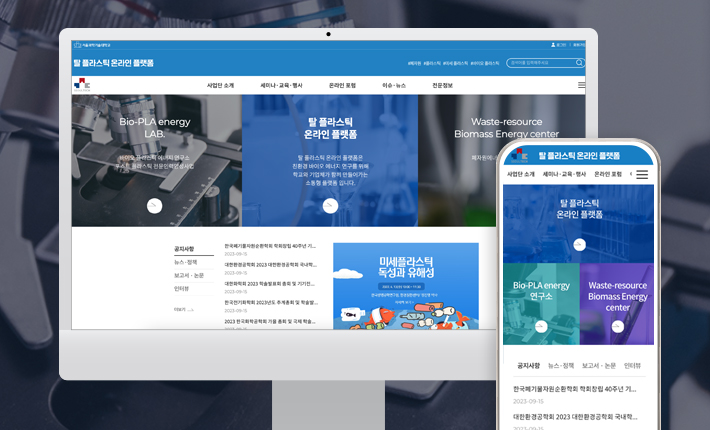Click the arrow circle on the purple Waste-resource tile
Viewport: 710px width, 430px height.
tap(618, 326)
